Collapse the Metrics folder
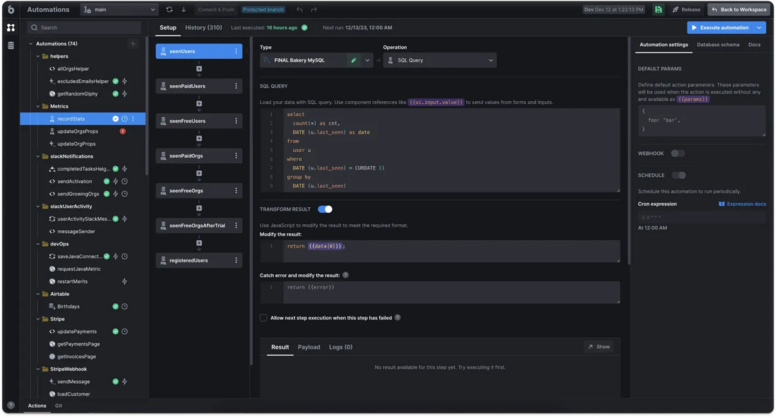This screenshot has width=776, height=418. coord(39,105)
